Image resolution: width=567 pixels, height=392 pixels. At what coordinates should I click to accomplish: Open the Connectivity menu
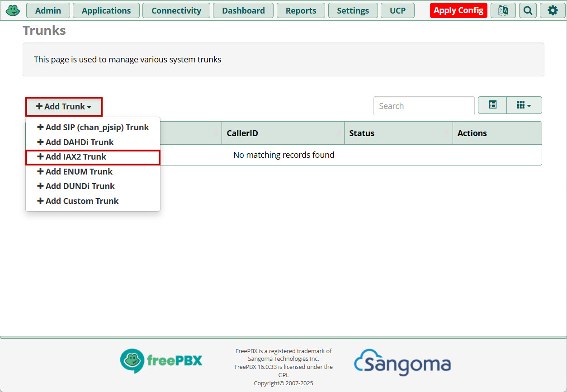point(176,10)
